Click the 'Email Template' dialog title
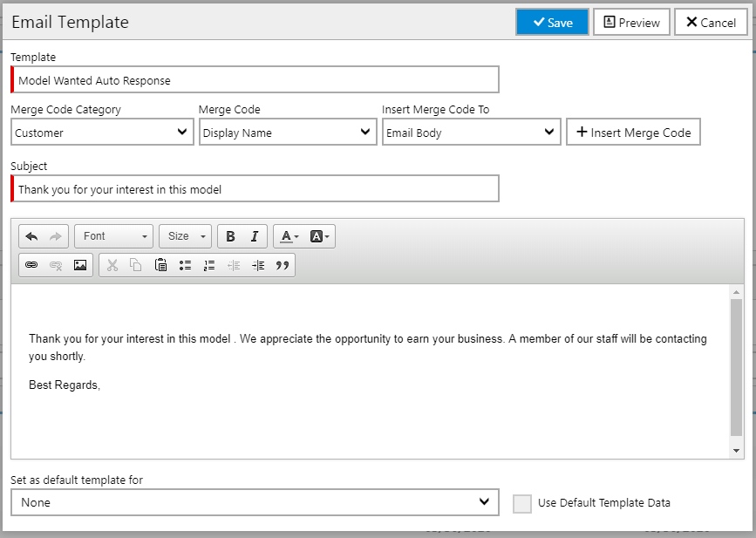This screenshot has width=756, height=538. click(x=71, y=22)
